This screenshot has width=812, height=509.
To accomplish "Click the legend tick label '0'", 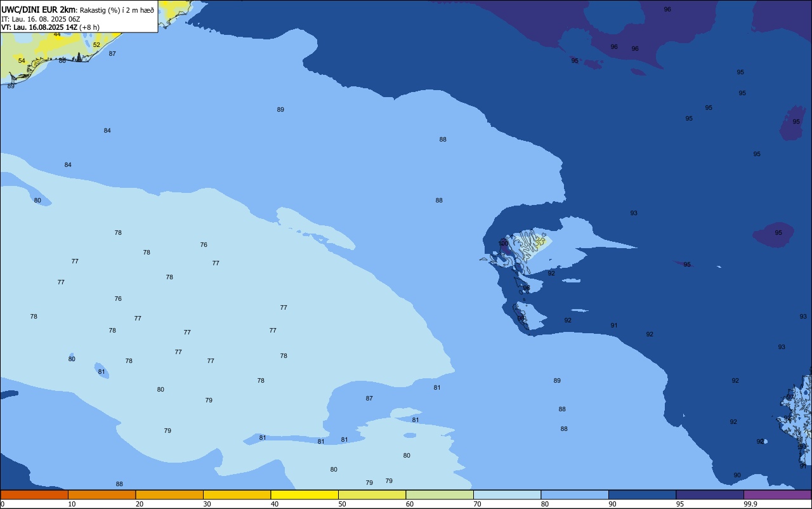I will (x=3, y=504).
